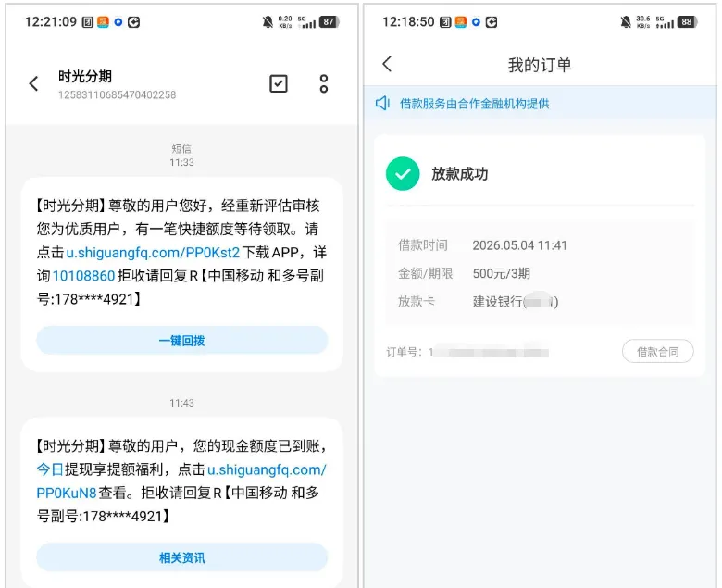The image size is (722, 588).
Task: Tap the green 放款成功 checkmark icon
Action: [x=403, y=173]
